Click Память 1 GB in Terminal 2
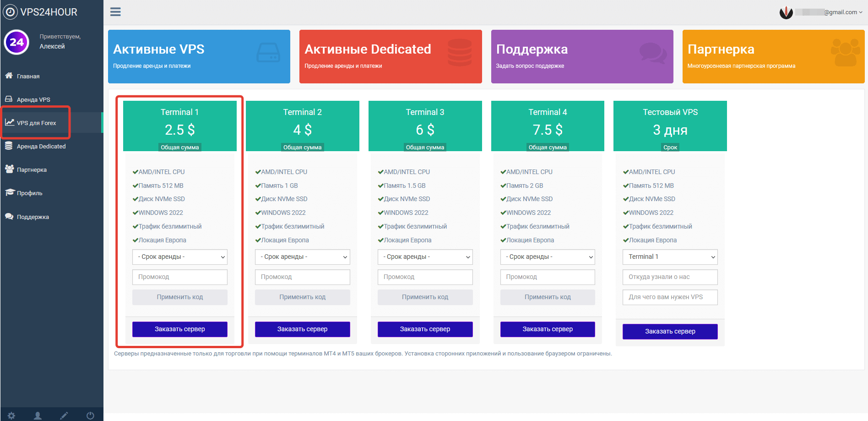Screen dimensions: 868x421 (x=279, y=186)
